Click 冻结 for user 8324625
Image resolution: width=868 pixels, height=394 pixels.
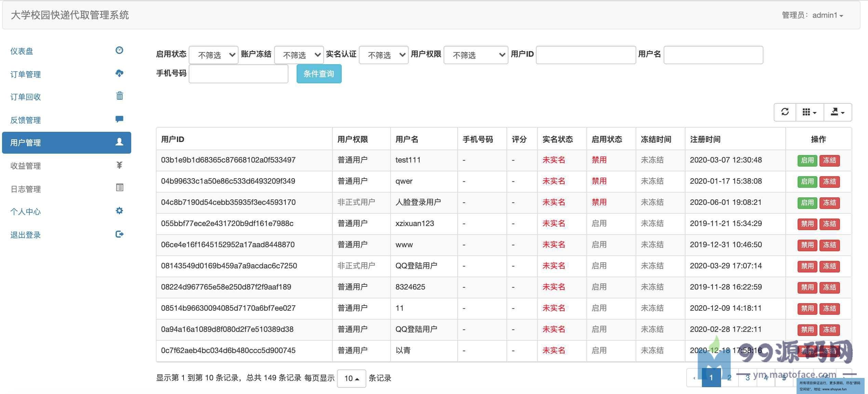(x=829, y=287)
